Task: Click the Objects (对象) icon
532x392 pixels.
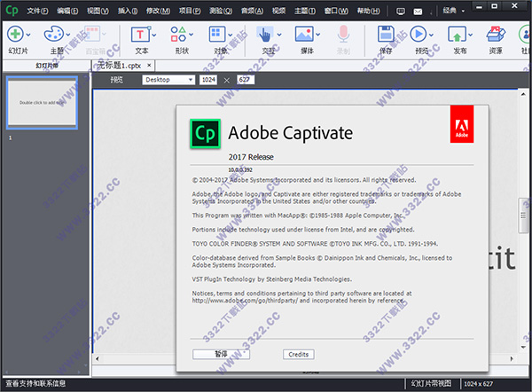Action: click(217, 34)
